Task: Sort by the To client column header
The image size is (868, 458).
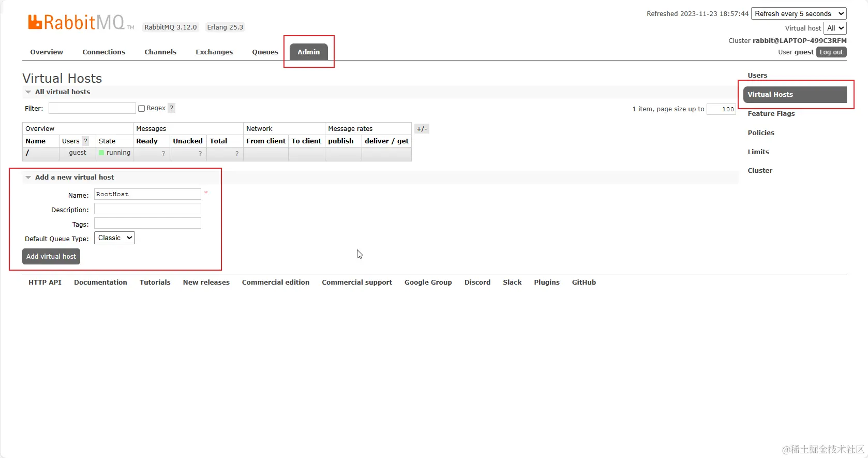Action: click(x=306, y=141)
